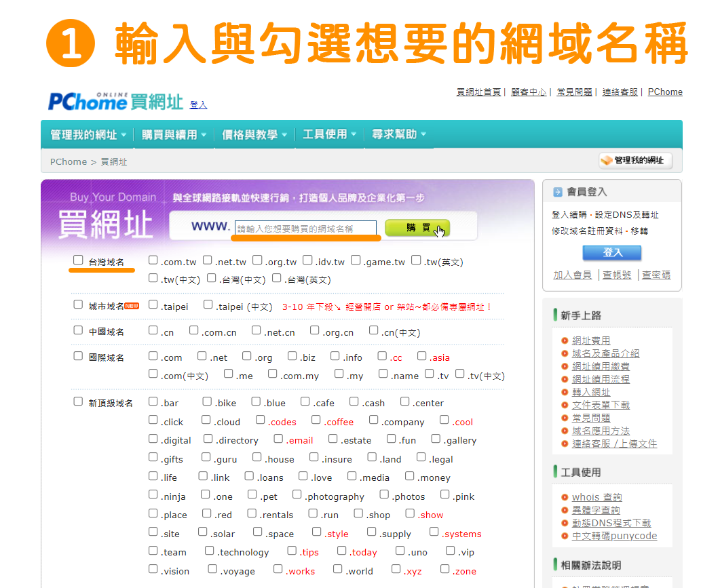
Task: Open the whois 查詢 tool link
Action: pyautogui.click(x=597, y=497)
